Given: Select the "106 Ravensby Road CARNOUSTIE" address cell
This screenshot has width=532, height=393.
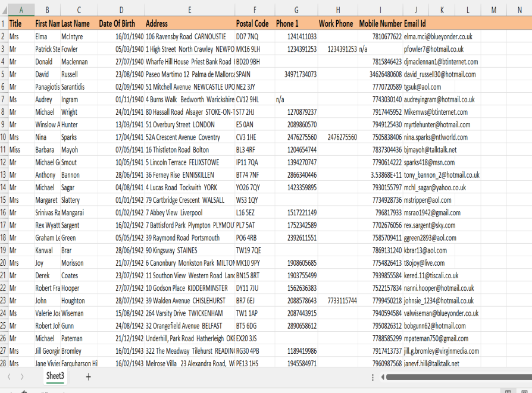Looking at the screenshot, I should pos(190,37).
